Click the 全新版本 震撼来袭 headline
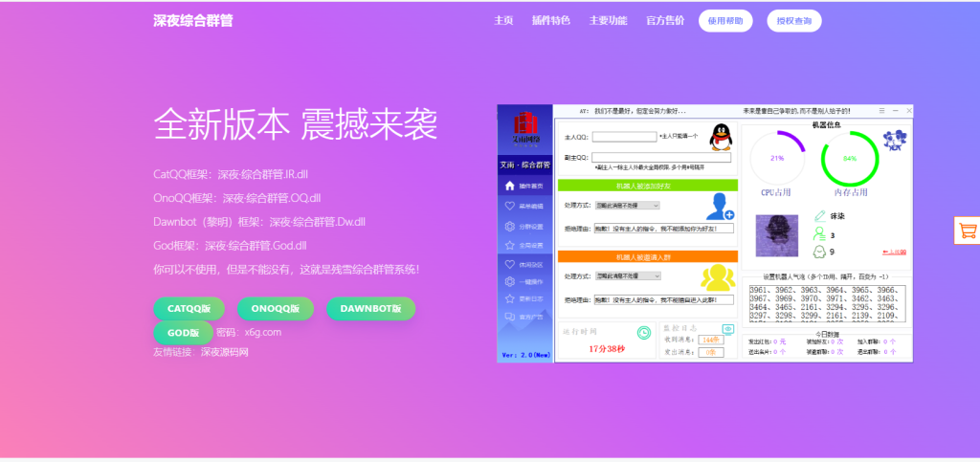The height and width of the screenshot is (462, 980). click(295, 123)
